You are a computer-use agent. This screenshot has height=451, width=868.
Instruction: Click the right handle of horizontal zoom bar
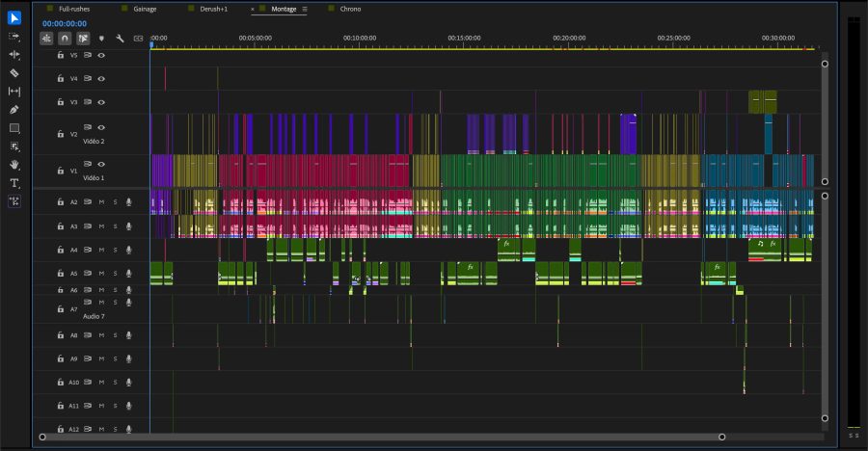[x=721, y=437]
